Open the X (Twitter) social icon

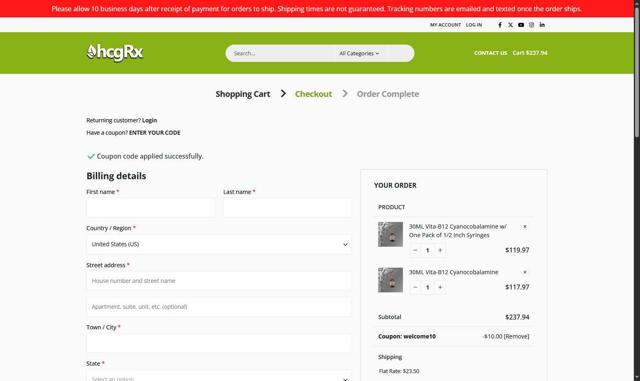point(510,25)
